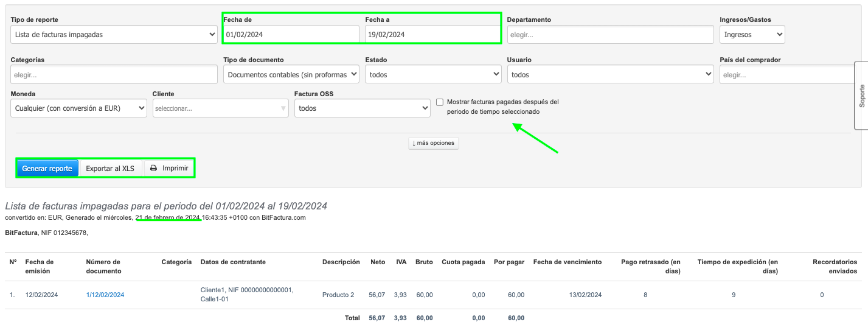Select the Estado dropdown

pos(432,75)
